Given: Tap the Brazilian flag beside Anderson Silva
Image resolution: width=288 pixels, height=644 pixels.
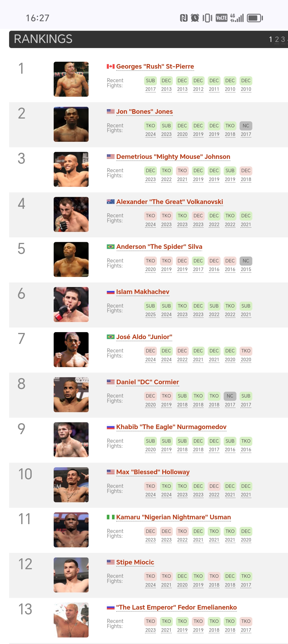Looking at the screenshot, I should tap(111, 247).
